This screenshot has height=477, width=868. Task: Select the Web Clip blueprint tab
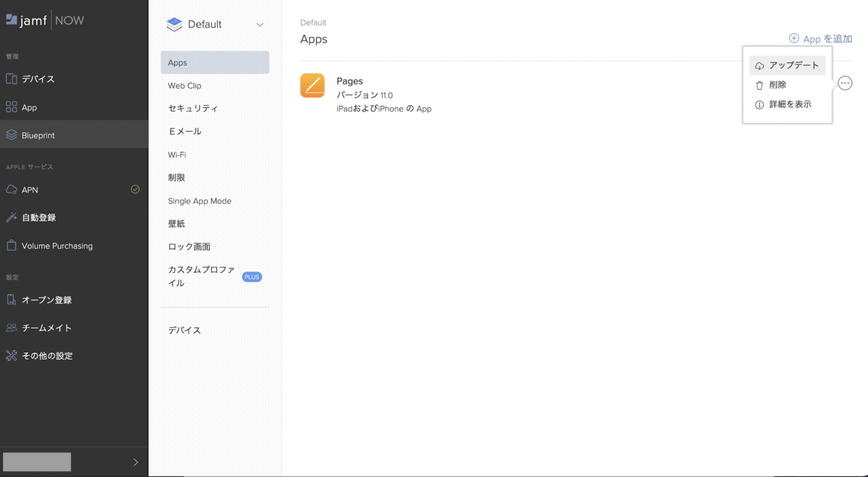[x=215, y=85]
